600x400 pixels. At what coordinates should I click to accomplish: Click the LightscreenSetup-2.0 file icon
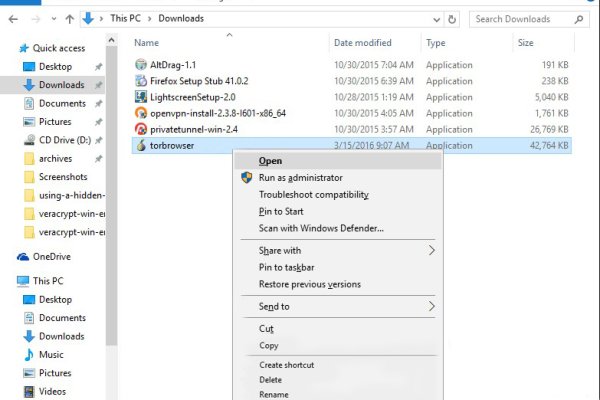coord(141,97)
